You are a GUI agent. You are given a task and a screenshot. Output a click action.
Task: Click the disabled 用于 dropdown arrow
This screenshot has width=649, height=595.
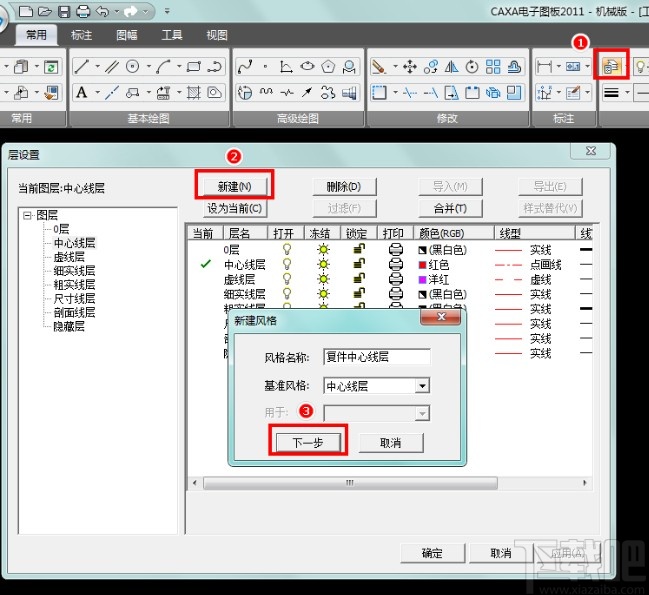(422, 413)
